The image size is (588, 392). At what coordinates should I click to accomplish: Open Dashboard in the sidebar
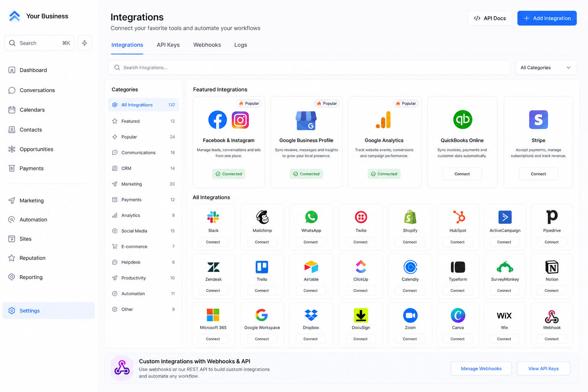coord(48,70)
